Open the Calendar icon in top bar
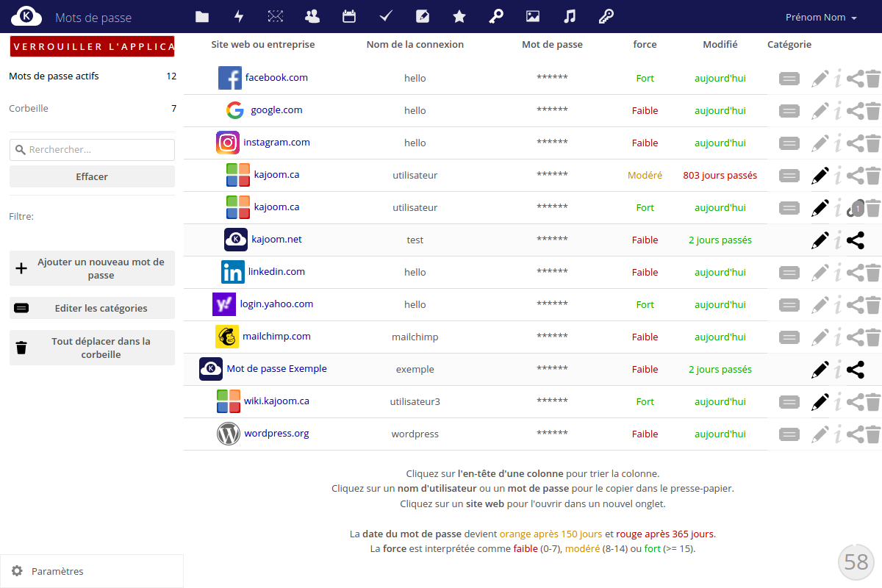The height and width of the screenshot is (588, 882). (349, 16)
